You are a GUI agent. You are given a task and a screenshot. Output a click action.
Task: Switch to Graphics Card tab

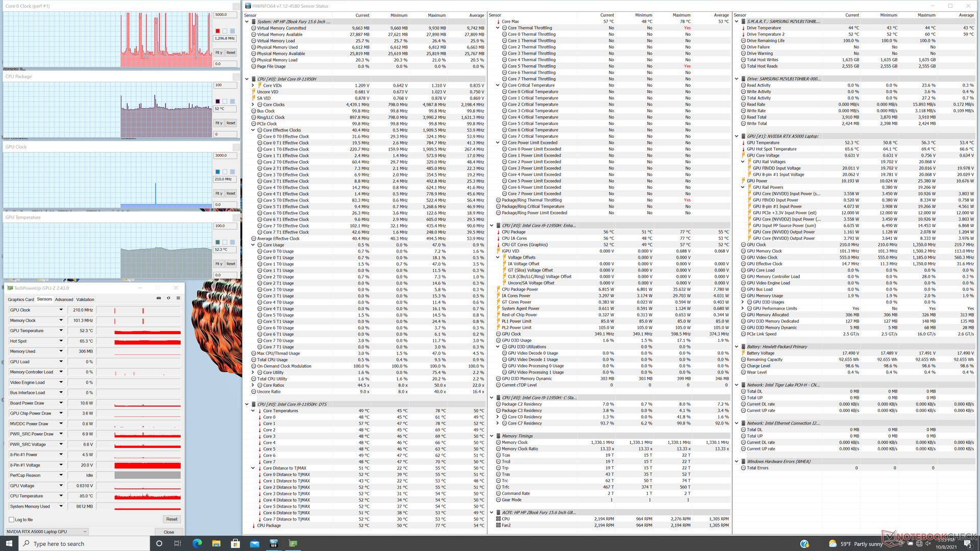click(x=21, y=299)
